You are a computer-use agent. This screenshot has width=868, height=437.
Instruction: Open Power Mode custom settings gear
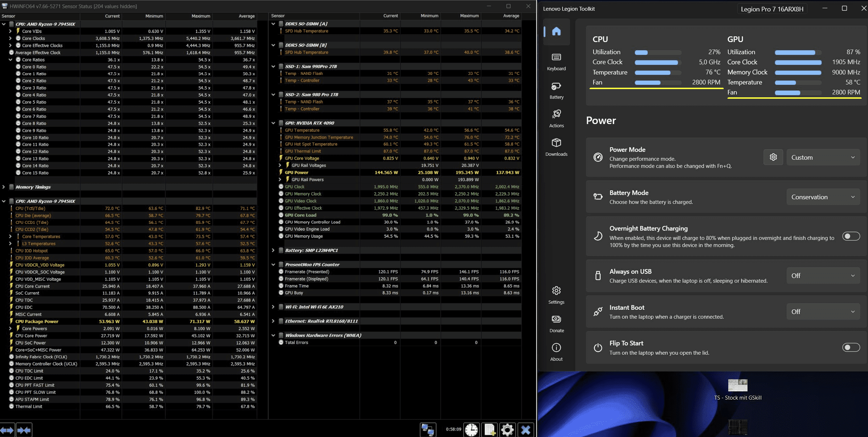(x=773, y=157)
